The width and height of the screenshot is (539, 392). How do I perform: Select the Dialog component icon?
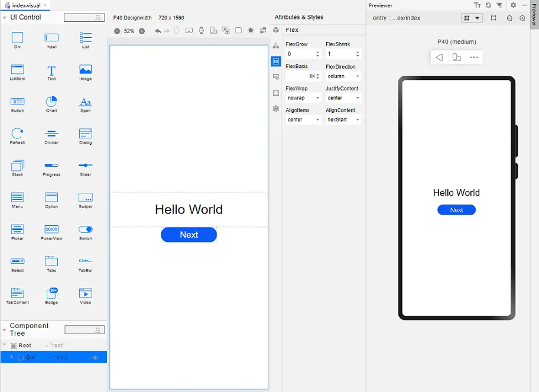(x=86, y=134)
